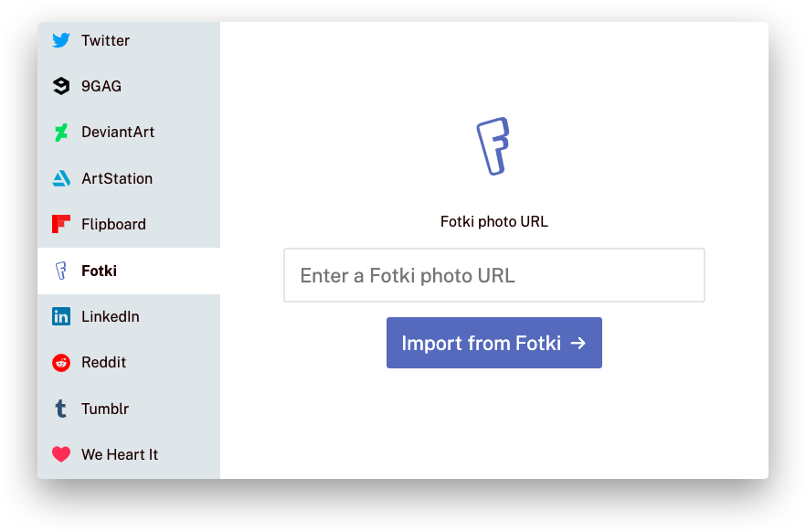
Task: Click the Twitter bird icon
Action: 61,40
